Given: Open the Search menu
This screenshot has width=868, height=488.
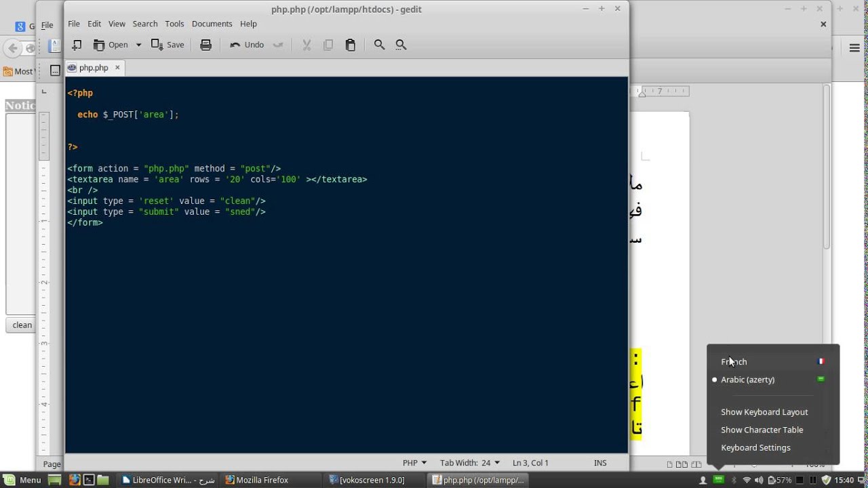Looking at the screenshot, I should 145,24.
